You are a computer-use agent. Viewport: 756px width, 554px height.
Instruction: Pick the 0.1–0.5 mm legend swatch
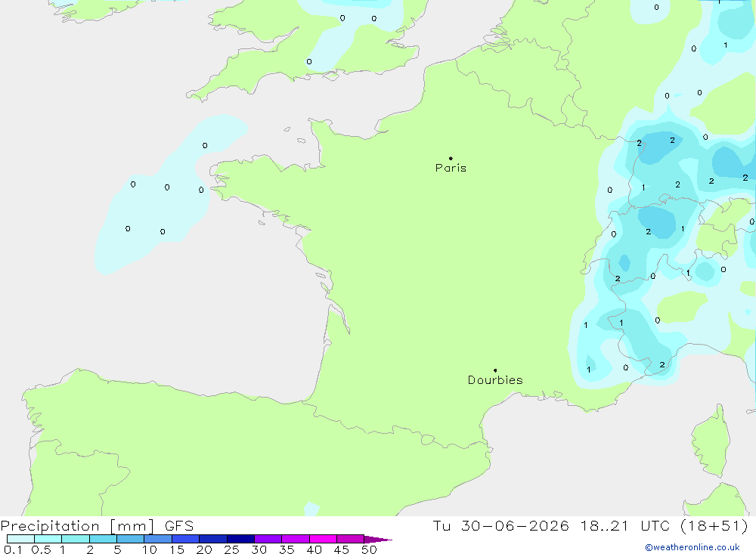pos(20,539)
